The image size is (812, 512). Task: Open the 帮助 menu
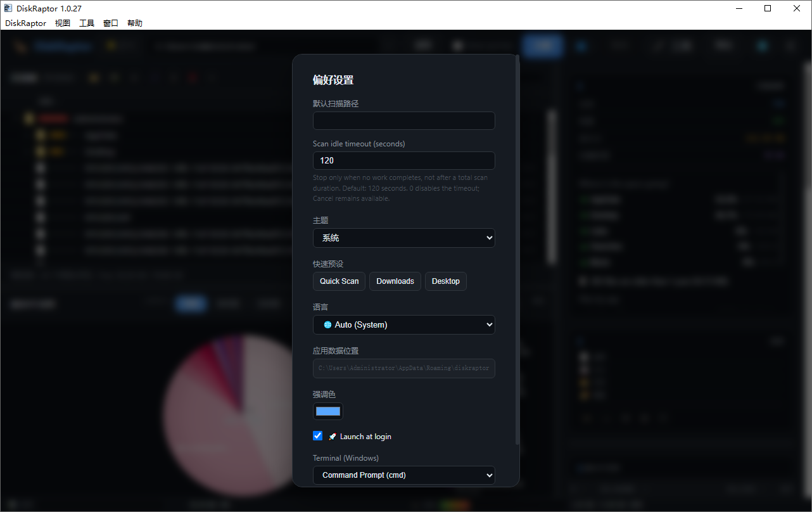click(135, 23)
